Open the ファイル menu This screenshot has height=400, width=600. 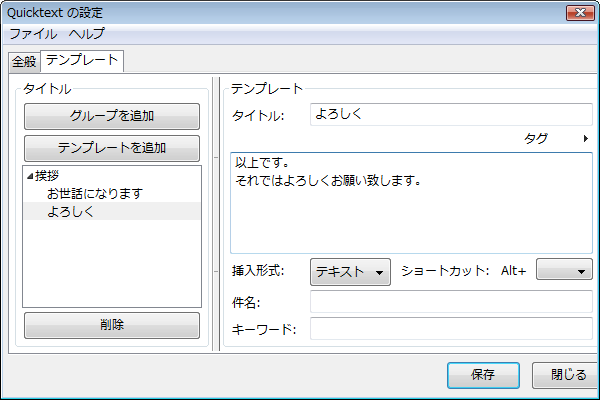[33, 34]
